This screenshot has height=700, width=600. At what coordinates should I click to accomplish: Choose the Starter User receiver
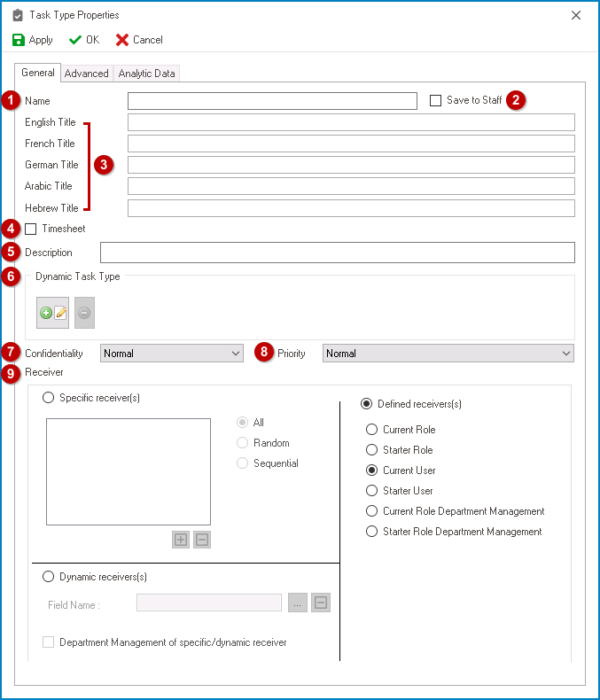371,491
